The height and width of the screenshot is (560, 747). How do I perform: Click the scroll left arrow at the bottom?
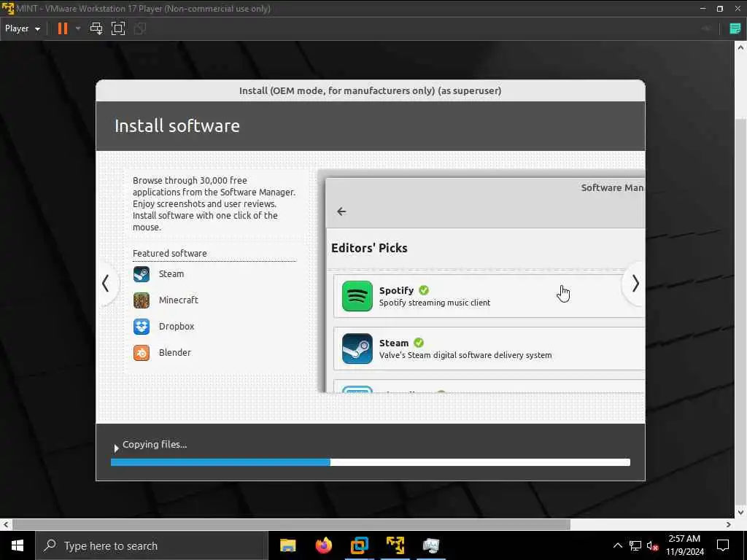tap(6, 524)
